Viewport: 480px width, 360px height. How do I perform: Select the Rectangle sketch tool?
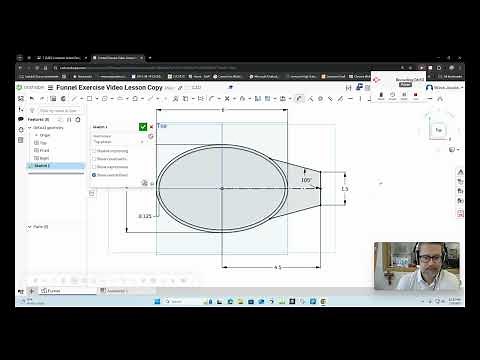[x=89, y=99]
